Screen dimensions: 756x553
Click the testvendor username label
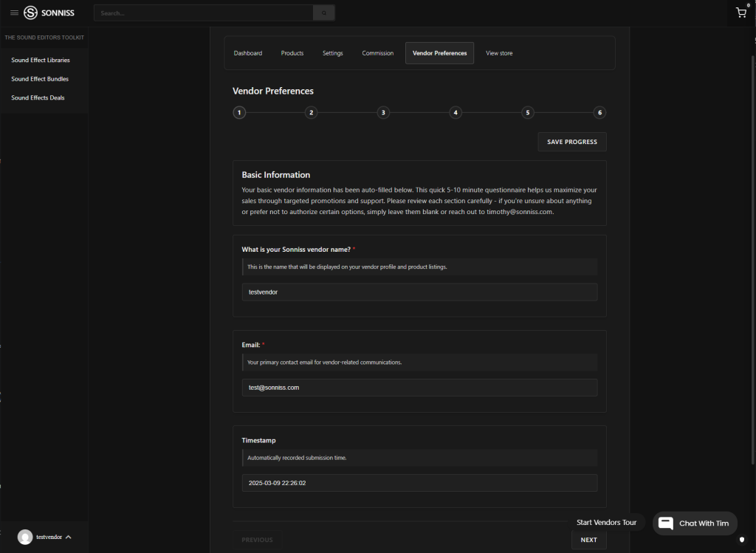tap(49, 537)
